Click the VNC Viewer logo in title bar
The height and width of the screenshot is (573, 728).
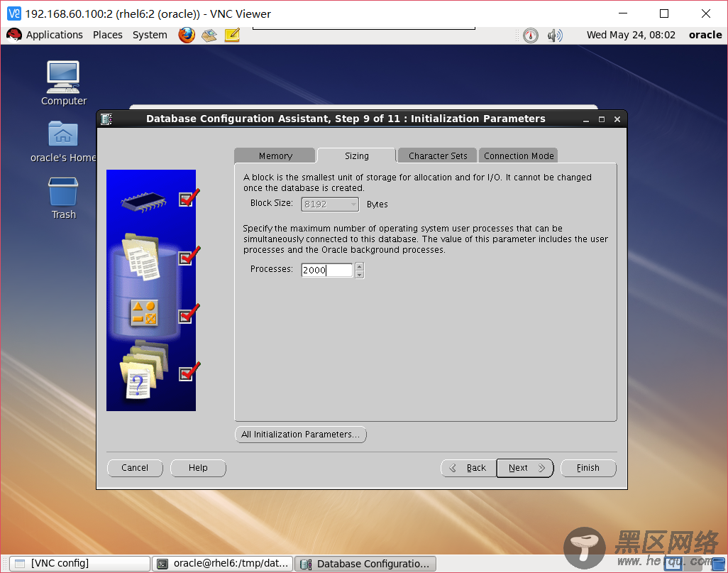tap(14, 13)
